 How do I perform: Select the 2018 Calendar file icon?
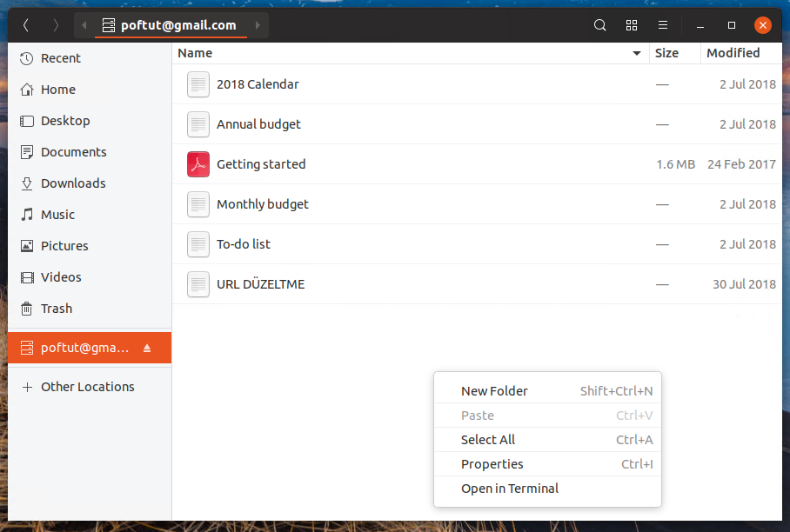tap(198, 84)
